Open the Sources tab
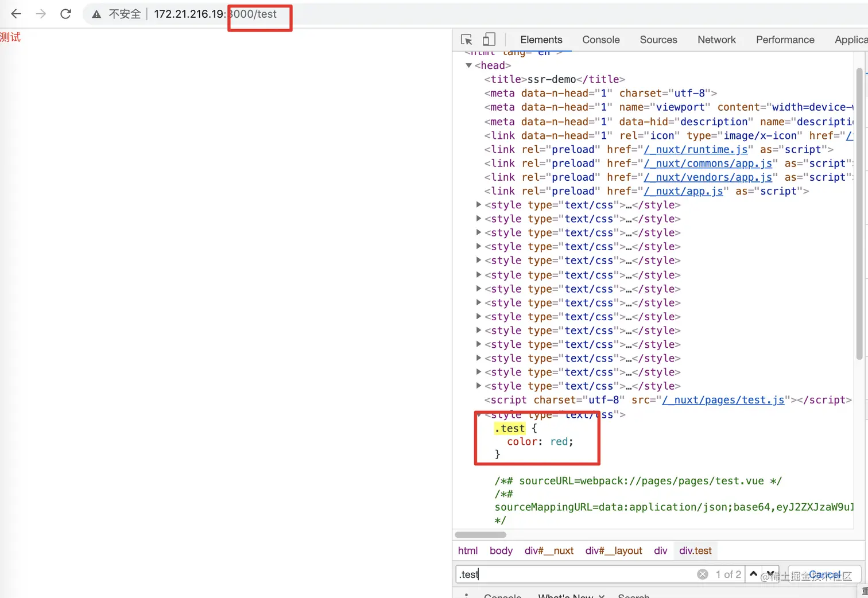Viewport: 868px width, 598px height. (x=658, y=40)
